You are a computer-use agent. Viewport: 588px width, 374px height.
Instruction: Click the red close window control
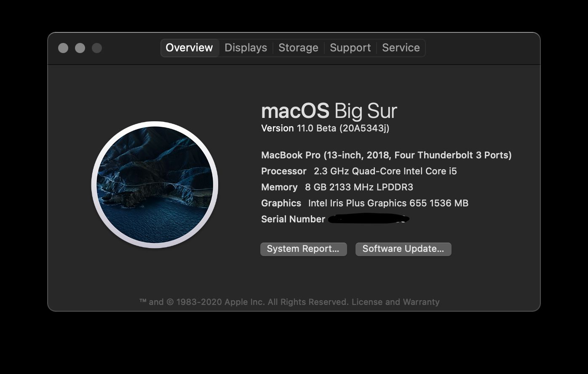click(x=63, y=48)
